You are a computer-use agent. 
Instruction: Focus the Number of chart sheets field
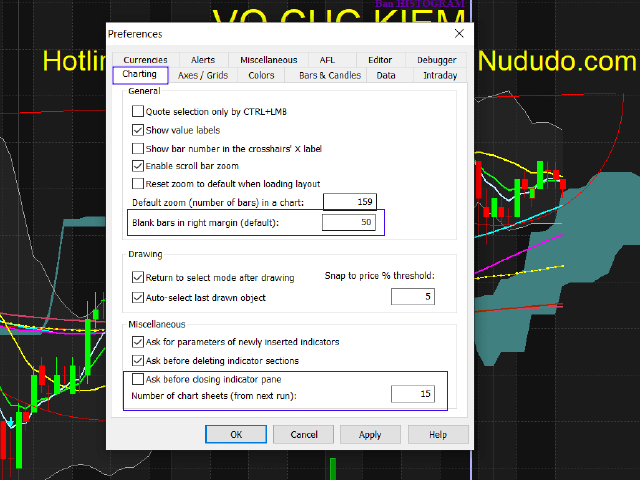coord(413,394)
